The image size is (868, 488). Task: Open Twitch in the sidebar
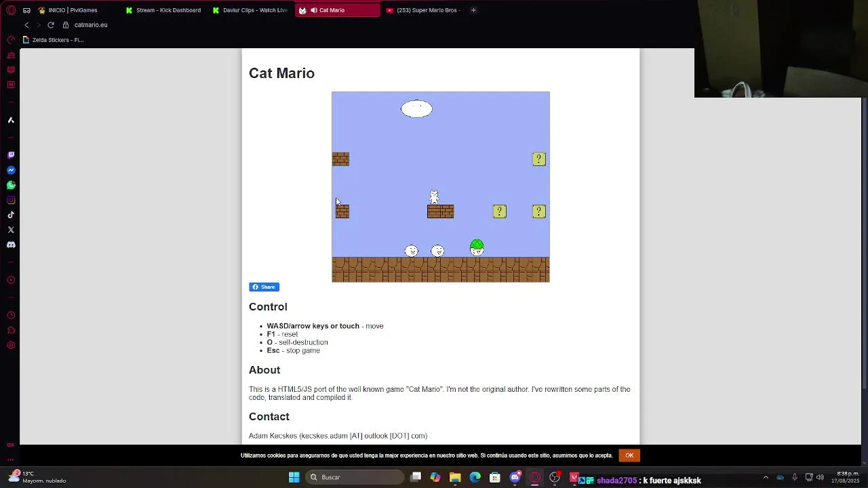tap(11, 155)
